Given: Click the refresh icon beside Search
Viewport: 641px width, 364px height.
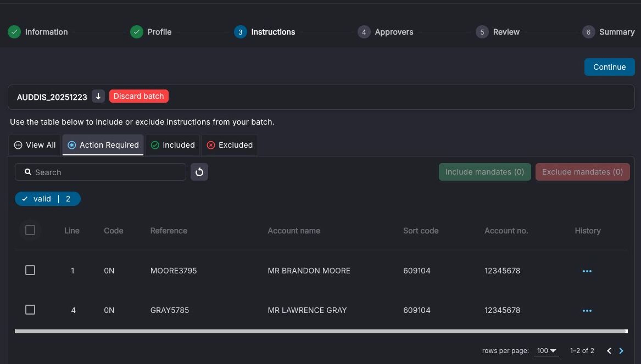Looking at the screenshot, I should pyautogui.click(x=199, y=172).
